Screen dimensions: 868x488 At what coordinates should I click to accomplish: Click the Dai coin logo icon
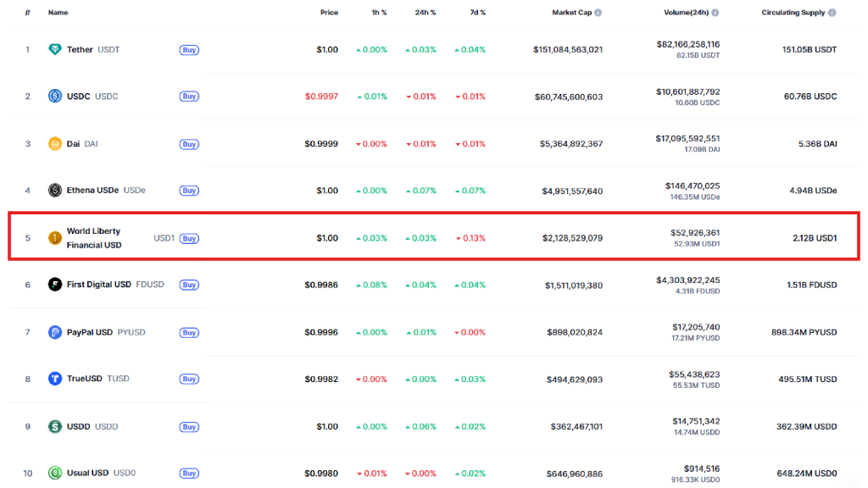pos(55,144)
